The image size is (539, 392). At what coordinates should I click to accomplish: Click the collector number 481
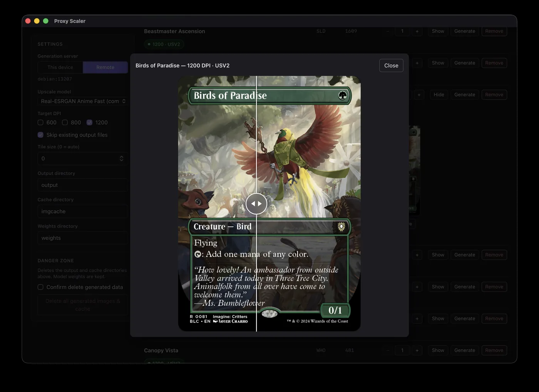(x=350, y=350)
